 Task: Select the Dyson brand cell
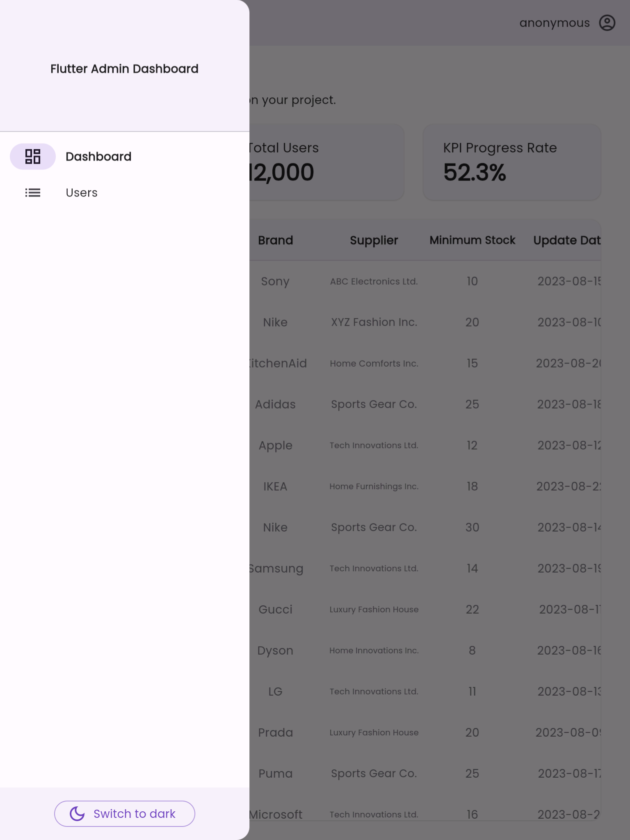click(x=275, y=651)
